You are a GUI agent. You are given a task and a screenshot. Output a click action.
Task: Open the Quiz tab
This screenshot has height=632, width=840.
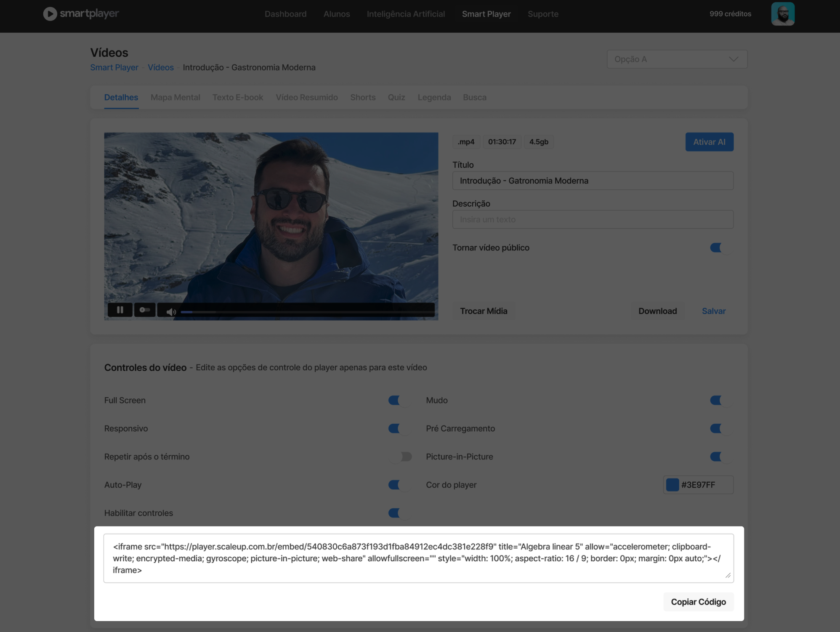pos(396,97)
